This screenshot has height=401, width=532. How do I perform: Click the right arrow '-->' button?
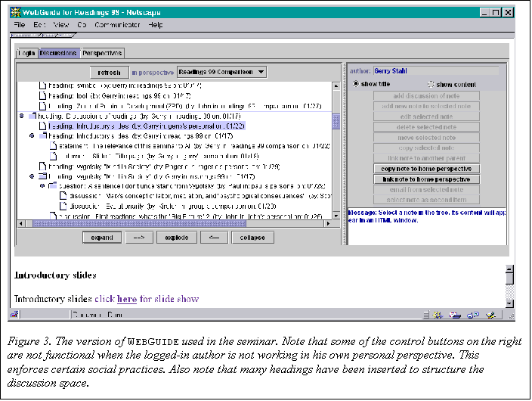coord(139,238)
